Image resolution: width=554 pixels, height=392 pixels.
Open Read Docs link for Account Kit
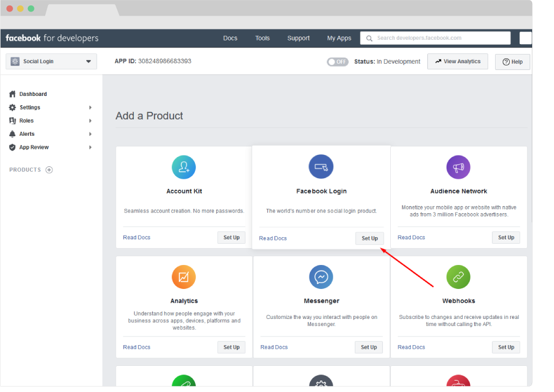(136, 238)
